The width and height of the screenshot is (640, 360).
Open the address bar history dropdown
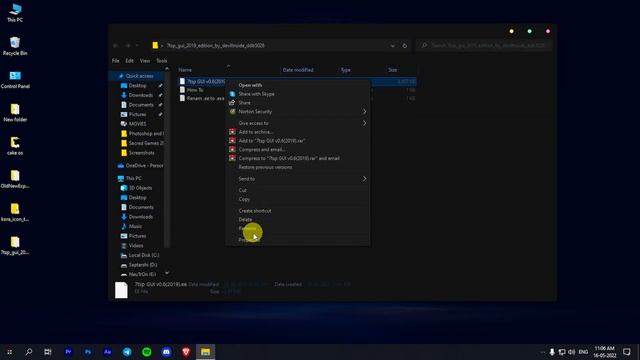pos(393,46)
